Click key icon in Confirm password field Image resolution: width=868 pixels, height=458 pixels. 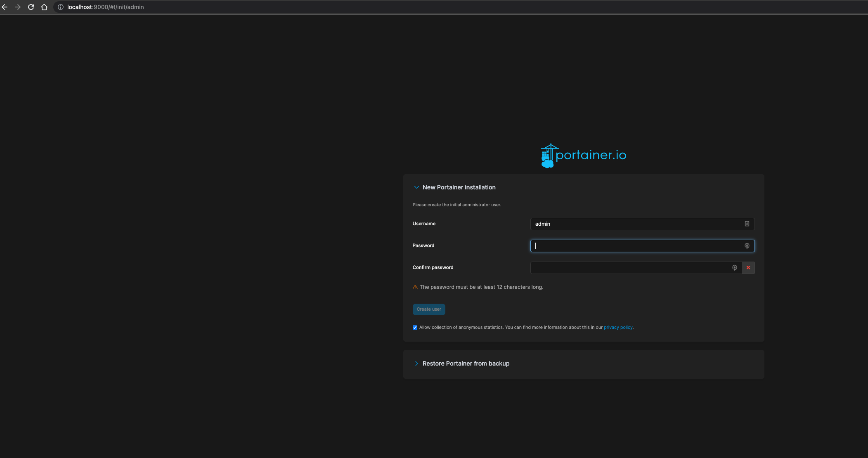coord(734,268)
